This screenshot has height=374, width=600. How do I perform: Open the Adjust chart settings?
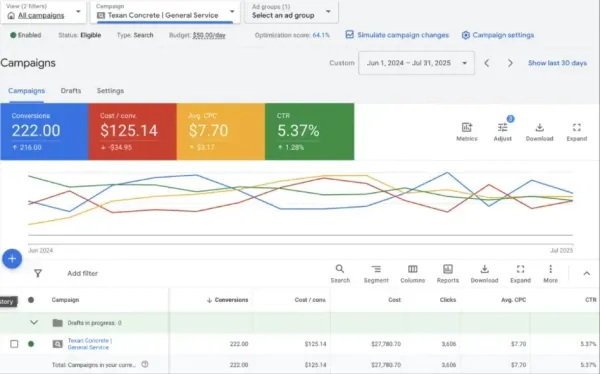[x=502, y=132]
